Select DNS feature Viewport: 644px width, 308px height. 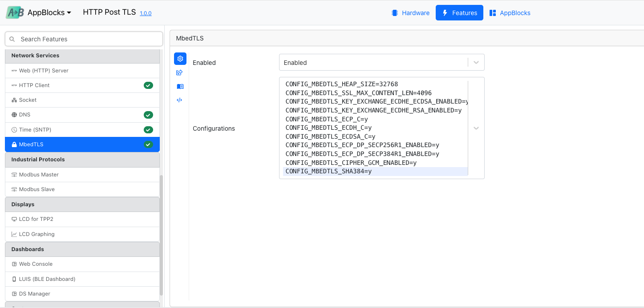pyautogui.click(x=82, y=115)
